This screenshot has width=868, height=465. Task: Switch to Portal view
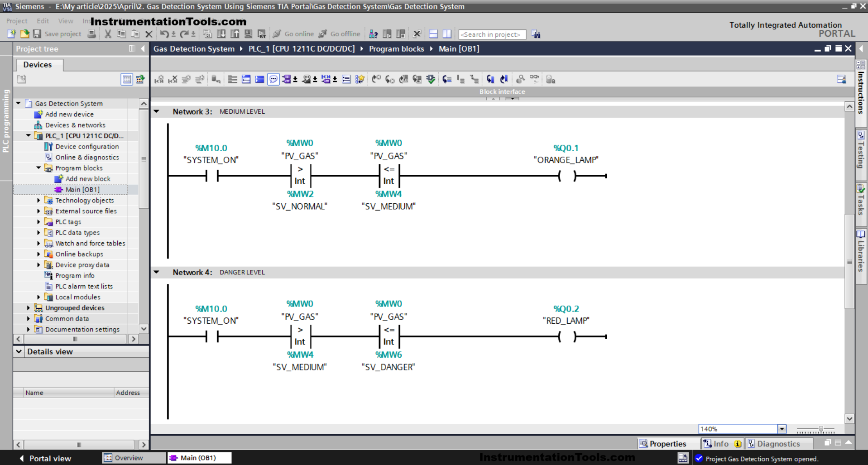pyautogui.click(x=45, y=458)
